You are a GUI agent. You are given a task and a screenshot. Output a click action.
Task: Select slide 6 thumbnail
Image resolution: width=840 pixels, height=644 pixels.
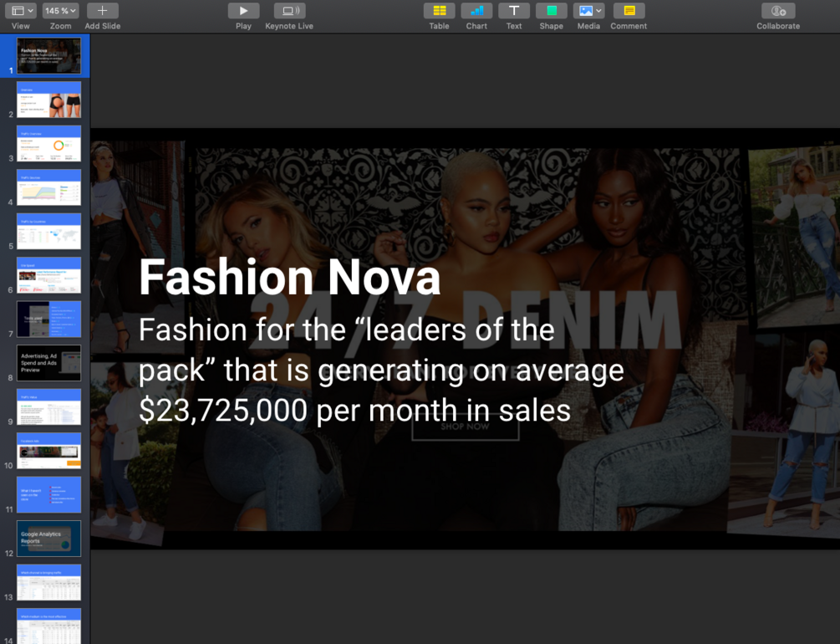click(48, 275)
